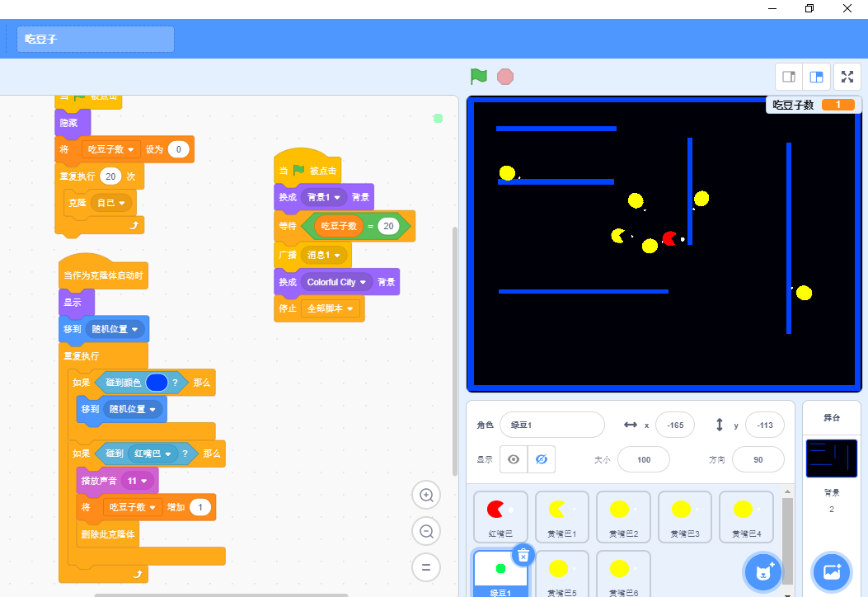Switch to the small stage layout
The image size is (868, 597).
click(789, 77)
